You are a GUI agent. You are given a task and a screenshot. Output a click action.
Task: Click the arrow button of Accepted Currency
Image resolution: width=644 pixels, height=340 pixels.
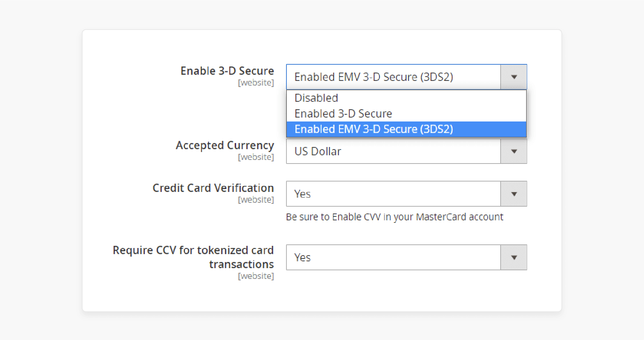(x=514, y=151)
